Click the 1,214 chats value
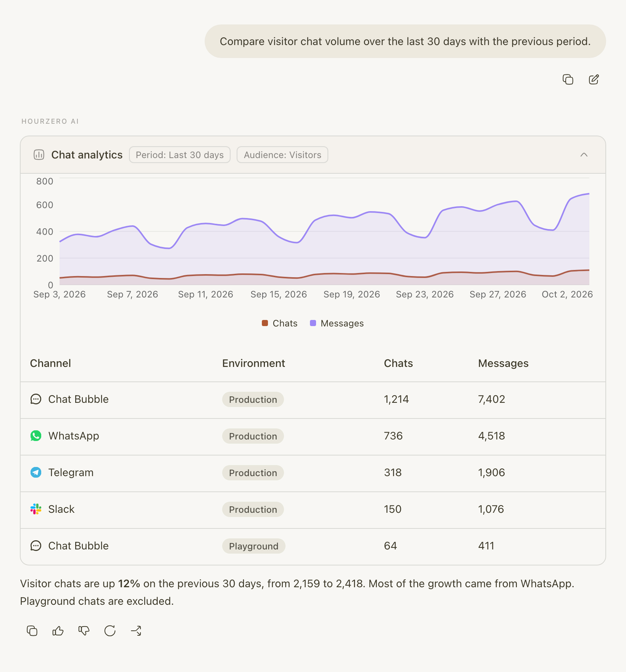Screen dimensions: 626x672 pos(397,399)
